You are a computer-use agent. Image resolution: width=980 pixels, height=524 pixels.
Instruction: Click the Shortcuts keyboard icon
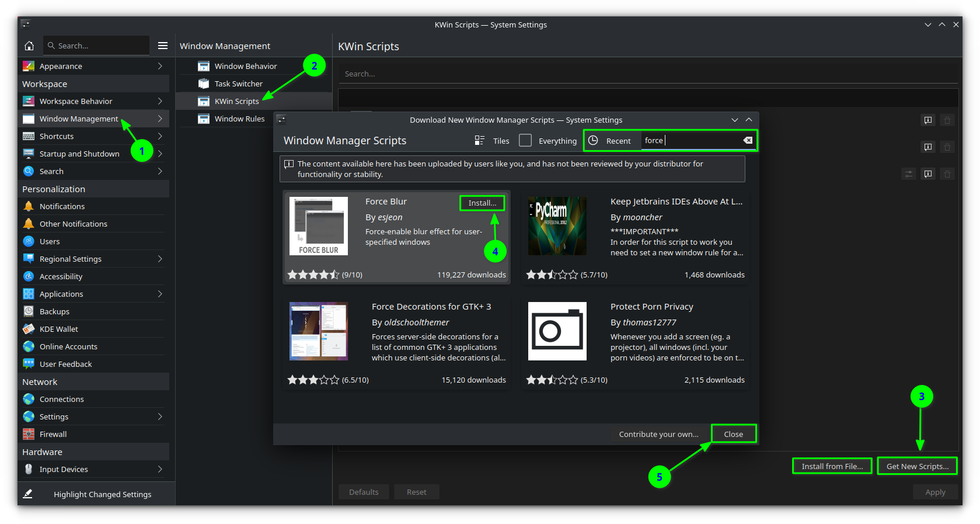(x=29, y=136)
